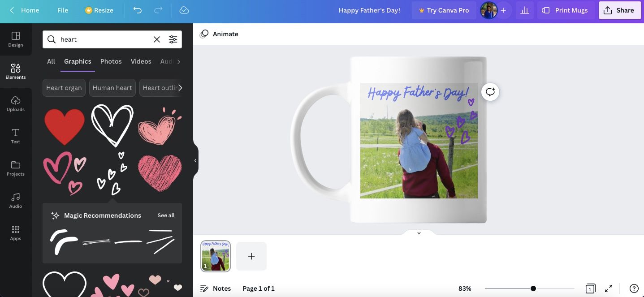Insert the three pink outlined hearts graphic

(65, 173)
